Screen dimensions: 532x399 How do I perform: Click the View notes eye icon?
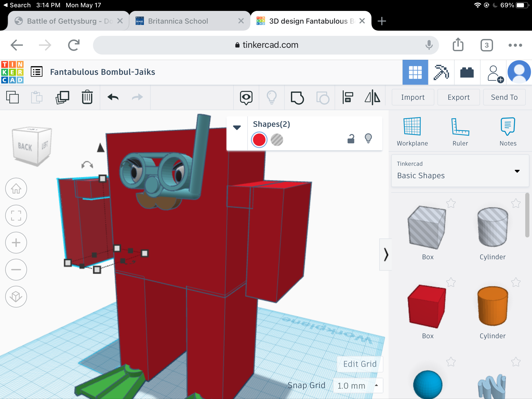tap(246, 98)
